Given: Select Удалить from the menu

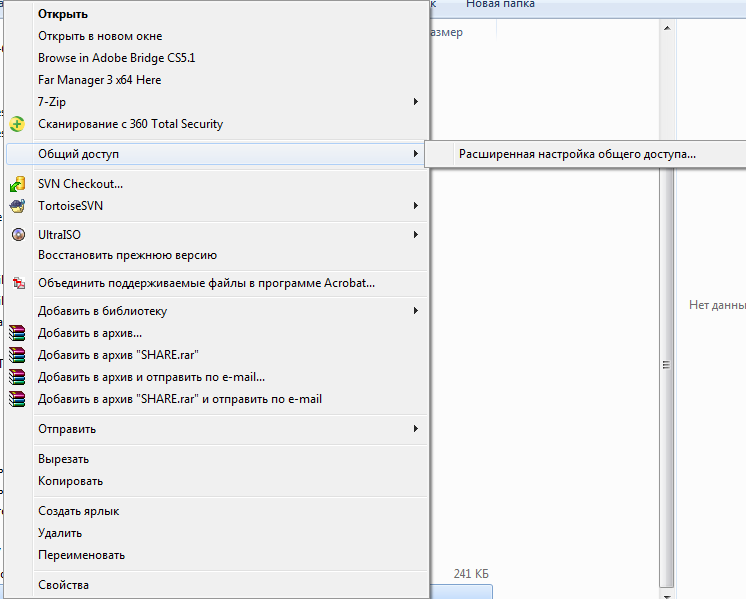Looking at the screenshot, I should [216, 533].
